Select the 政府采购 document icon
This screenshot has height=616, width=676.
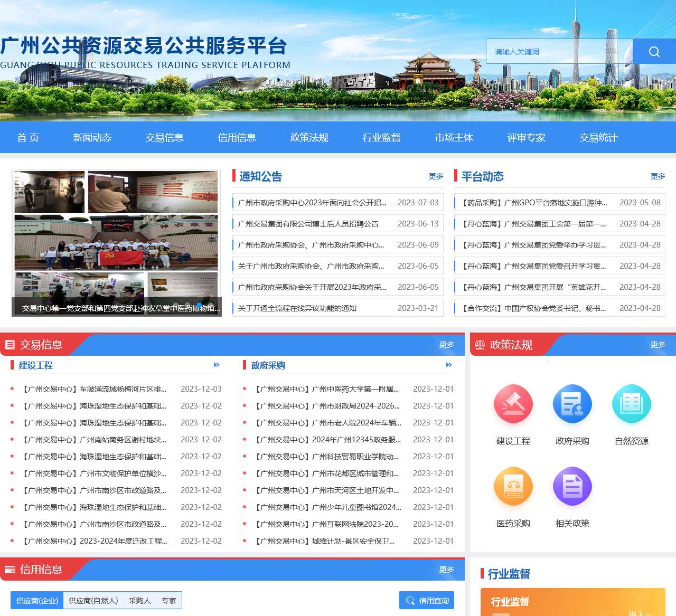coord(572,404)
